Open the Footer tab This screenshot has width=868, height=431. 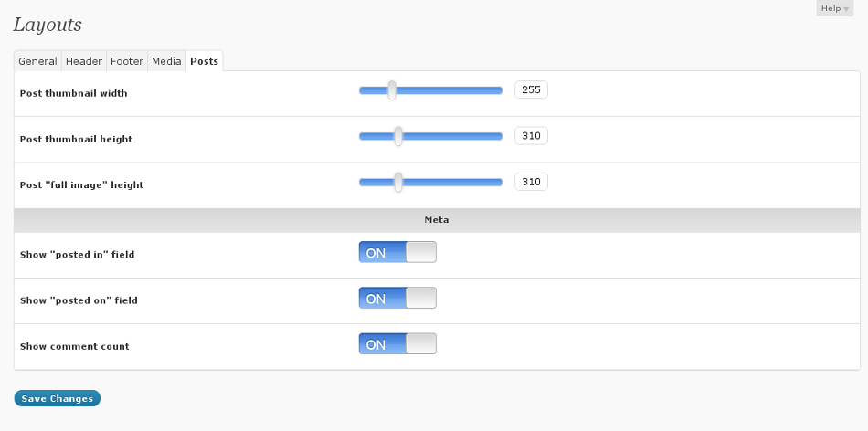127,61
